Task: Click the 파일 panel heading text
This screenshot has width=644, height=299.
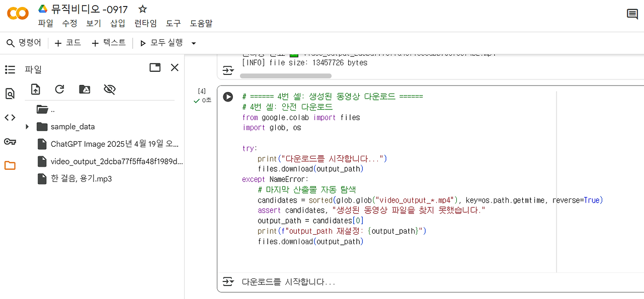Action: 33,69
